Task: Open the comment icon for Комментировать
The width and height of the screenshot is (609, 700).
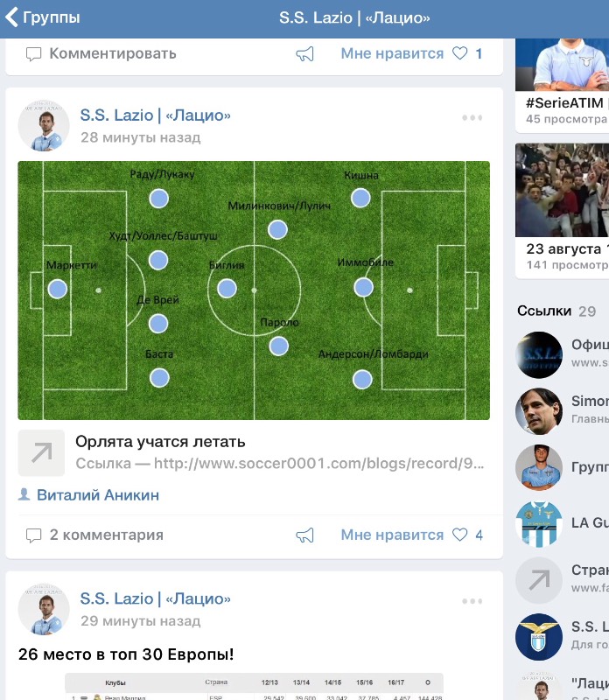Action: tap(34, 54)
